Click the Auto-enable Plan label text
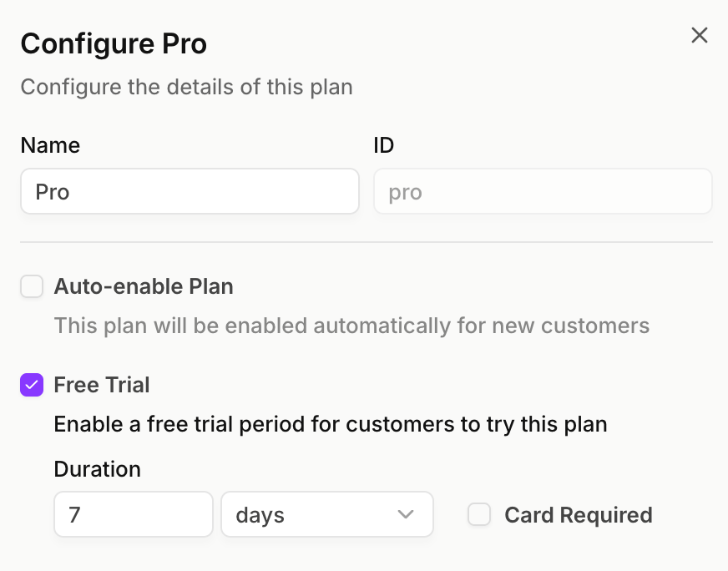The width and height of the screenshot is (728, 571). (x=144, y=286)
